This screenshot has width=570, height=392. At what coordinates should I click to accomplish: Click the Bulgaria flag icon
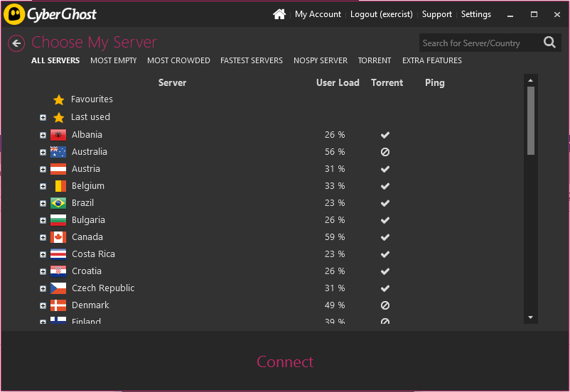pos(58,220)
